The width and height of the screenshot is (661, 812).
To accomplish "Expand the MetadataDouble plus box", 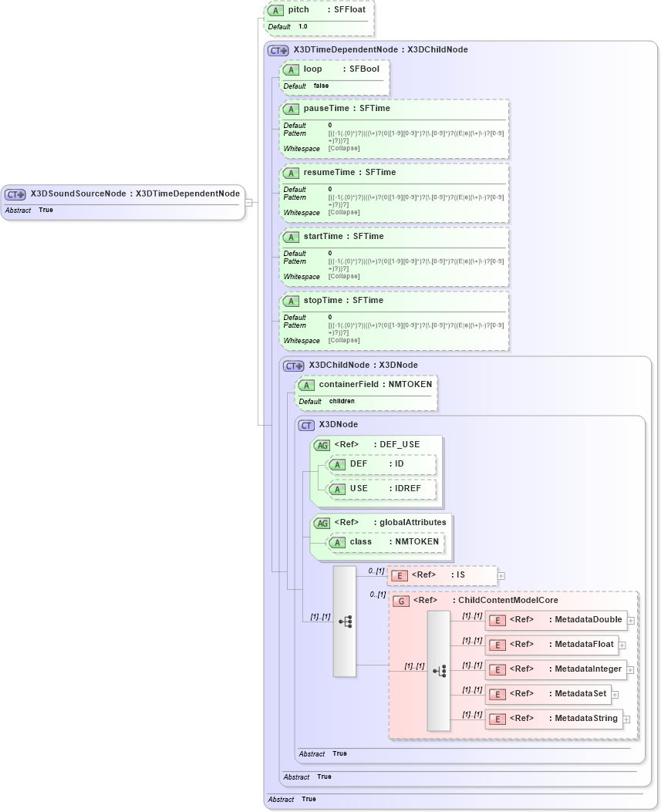I will point(631,621).
